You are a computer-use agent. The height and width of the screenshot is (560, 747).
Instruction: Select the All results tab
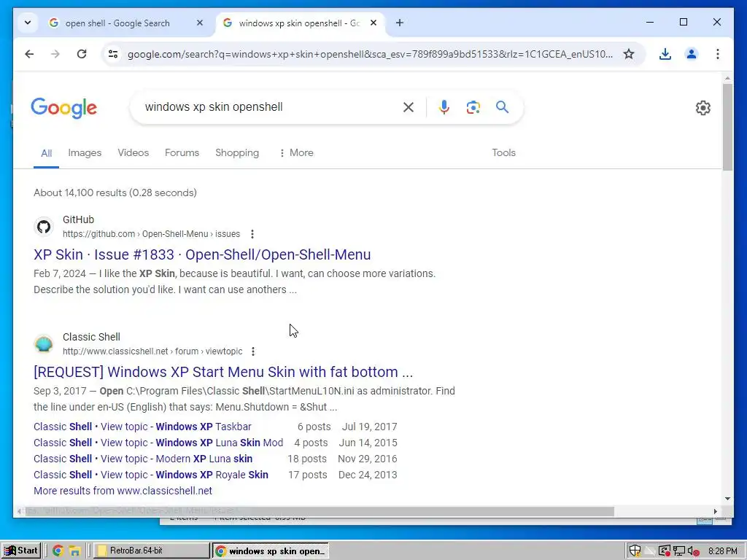(x=46, y=153)
